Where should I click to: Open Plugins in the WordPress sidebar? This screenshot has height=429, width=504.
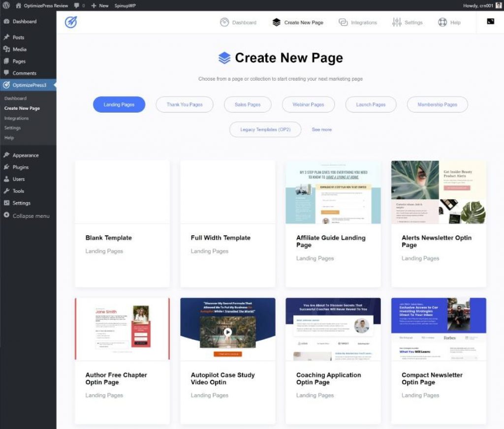pyautogui.click(x=21, y=167)
